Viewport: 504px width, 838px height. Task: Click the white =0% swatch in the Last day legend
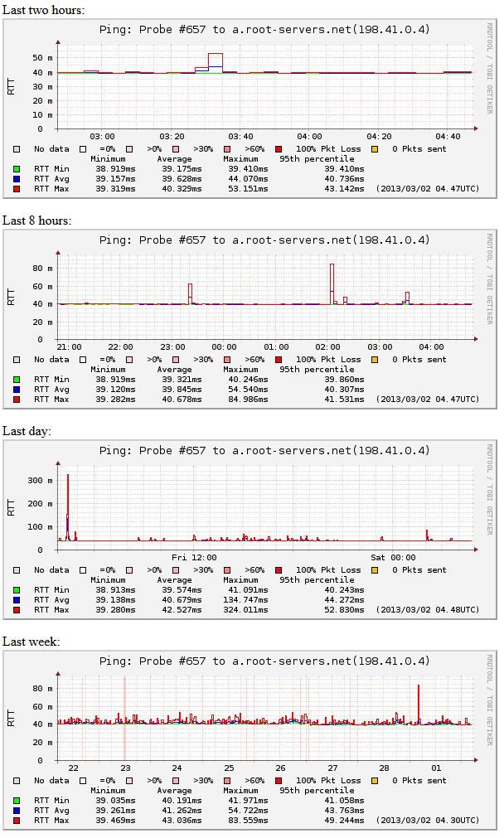84,570
